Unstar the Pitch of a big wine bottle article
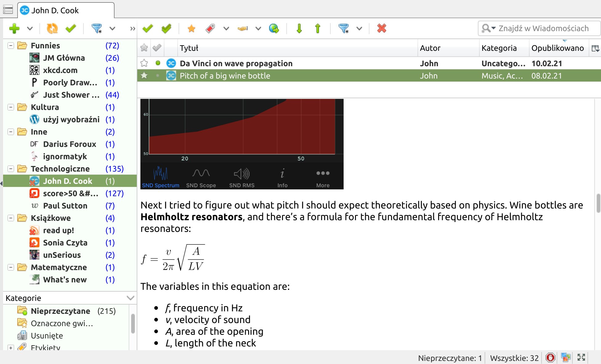 pos(144,76)
